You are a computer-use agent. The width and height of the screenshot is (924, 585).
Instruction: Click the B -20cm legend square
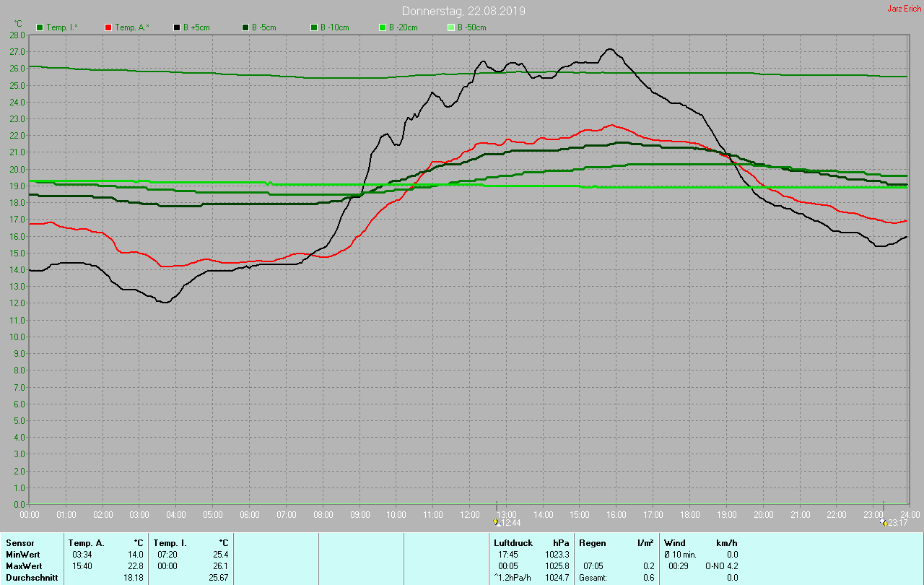383,27
